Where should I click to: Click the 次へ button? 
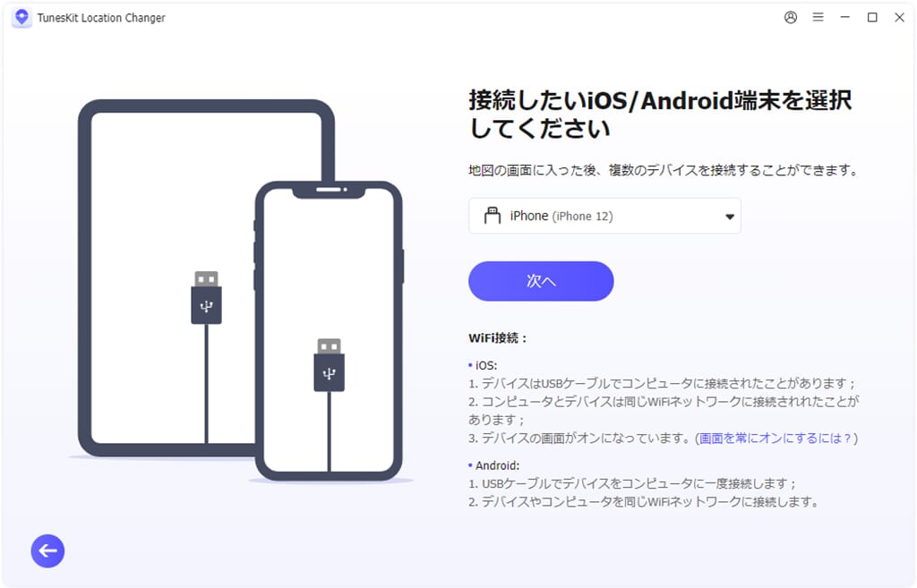(541, 281)
